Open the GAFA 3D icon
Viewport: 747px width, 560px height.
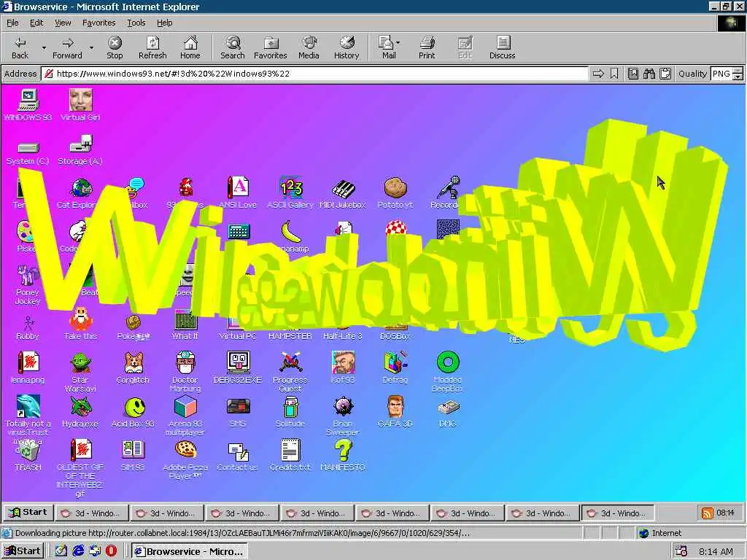pos(395,411)
